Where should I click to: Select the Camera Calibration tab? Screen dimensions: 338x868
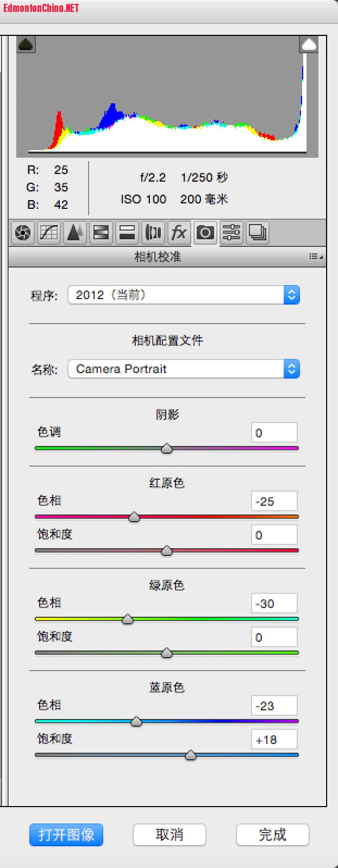click(205, 233)
